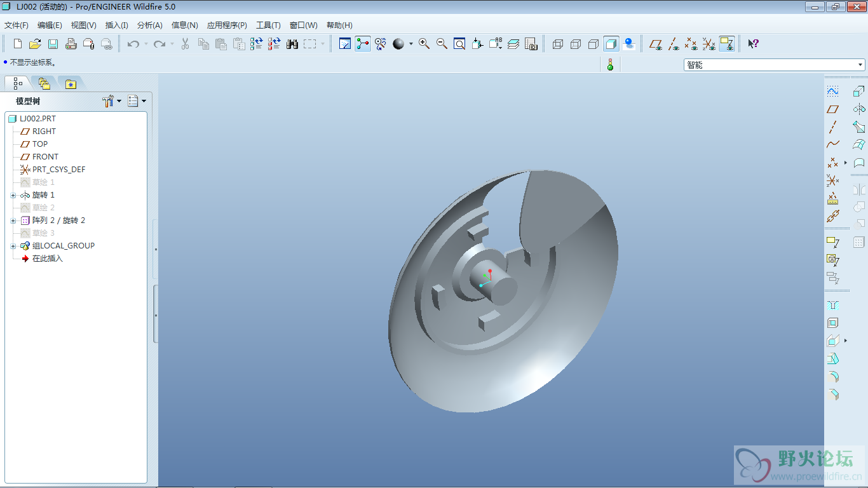Toggle spin center display
Image resolution: width=868 pixels, height=488 pixels.
tap(363, 44)
